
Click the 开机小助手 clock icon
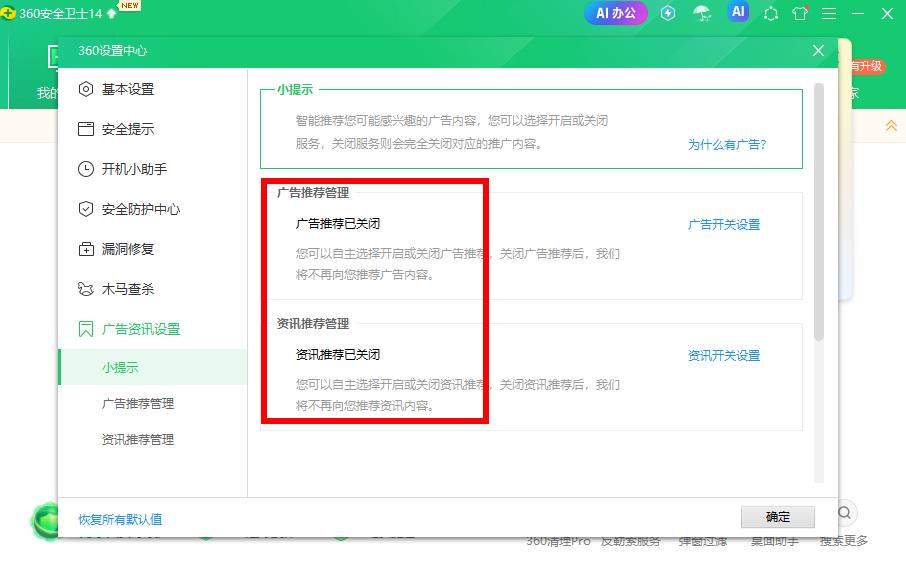(x=86, y=169)
